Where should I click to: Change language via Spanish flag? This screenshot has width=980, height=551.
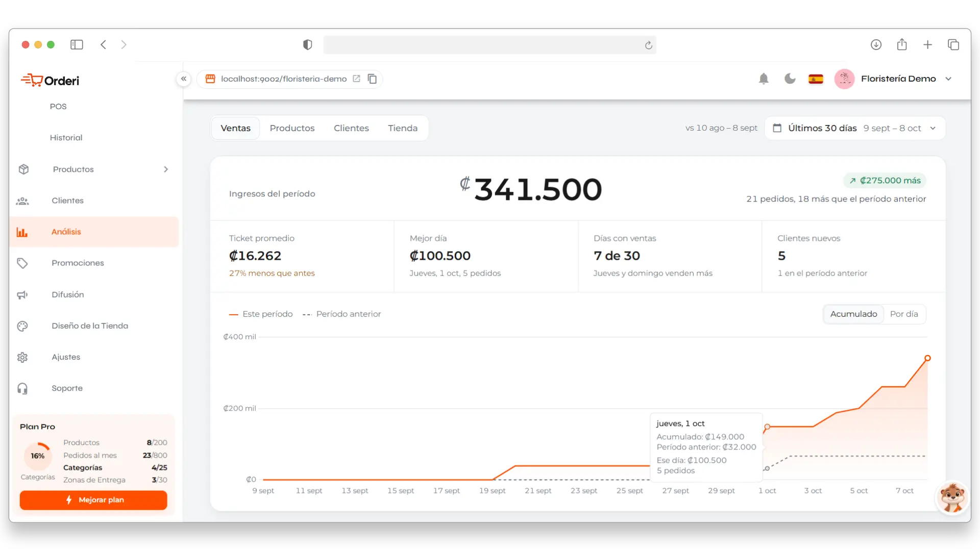(816, 79)
